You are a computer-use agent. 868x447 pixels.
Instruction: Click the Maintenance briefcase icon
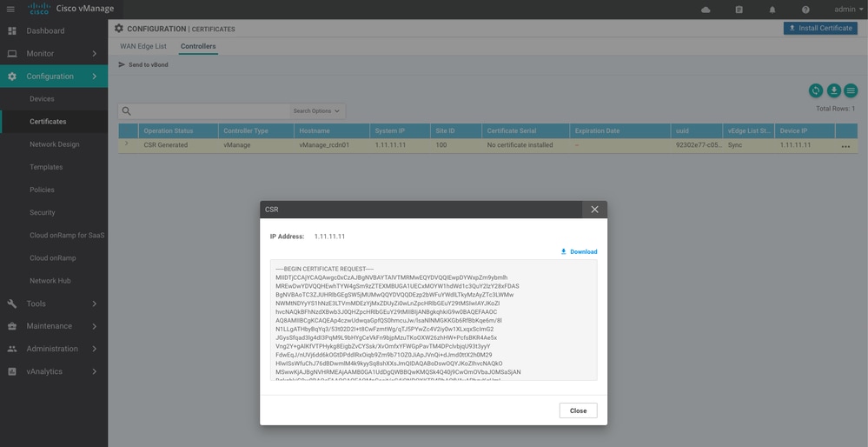tap(11, 326)
